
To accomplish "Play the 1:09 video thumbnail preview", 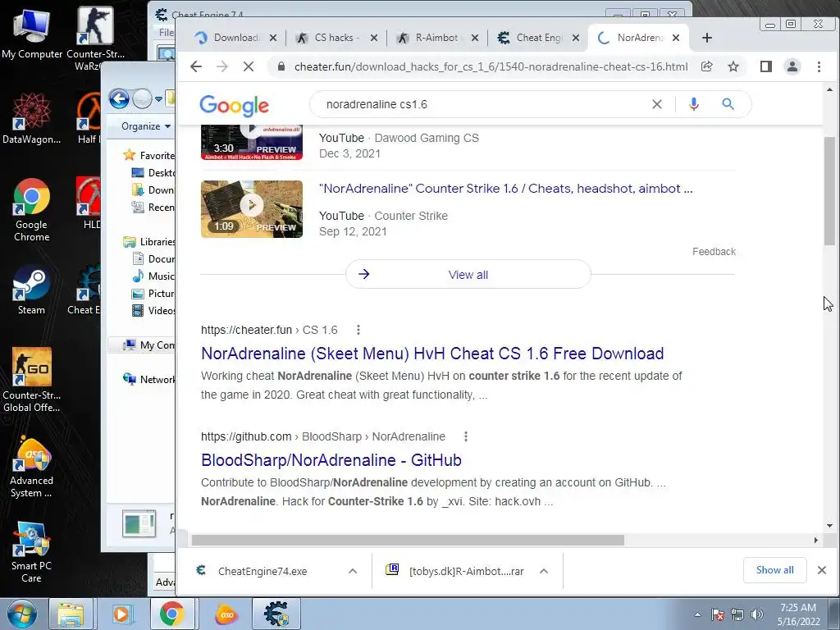I will [x=252, y=209].
